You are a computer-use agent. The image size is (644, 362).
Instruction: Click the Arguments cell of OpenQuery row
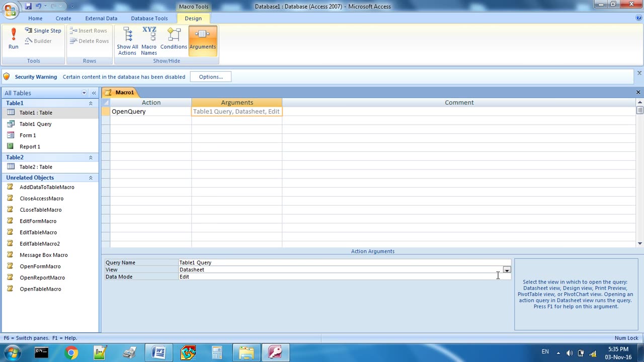pos(236,112)
